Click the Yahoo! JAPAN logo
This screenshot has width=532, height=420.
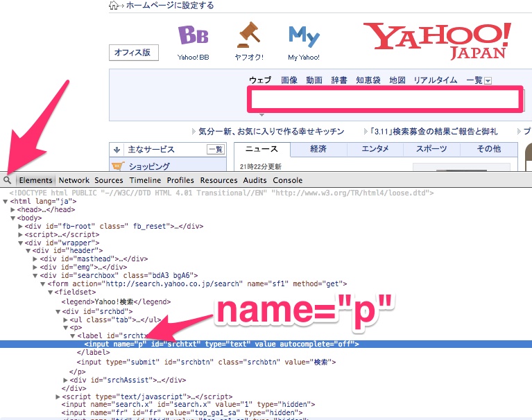437,41
